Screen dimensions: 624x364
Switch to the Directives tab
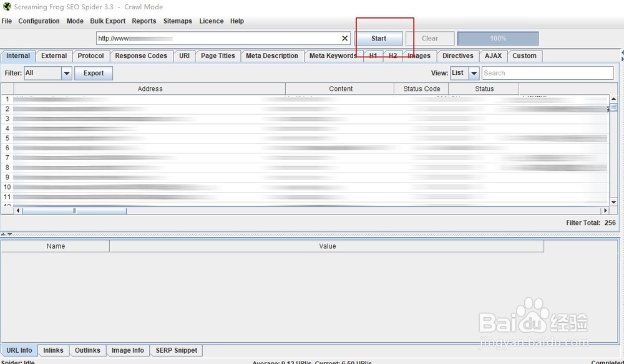[457, 55]
